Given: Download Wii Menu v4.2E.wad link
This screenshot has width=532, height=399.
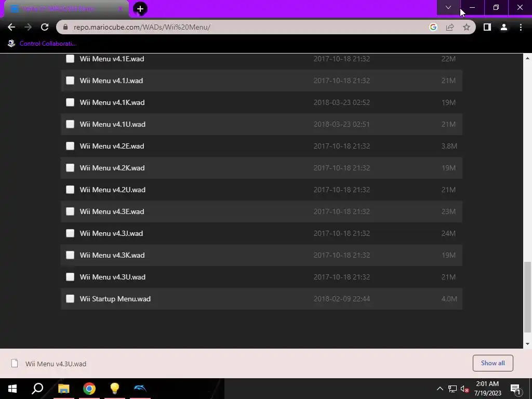Looking at the screenshot, I should tap(112, 146).
